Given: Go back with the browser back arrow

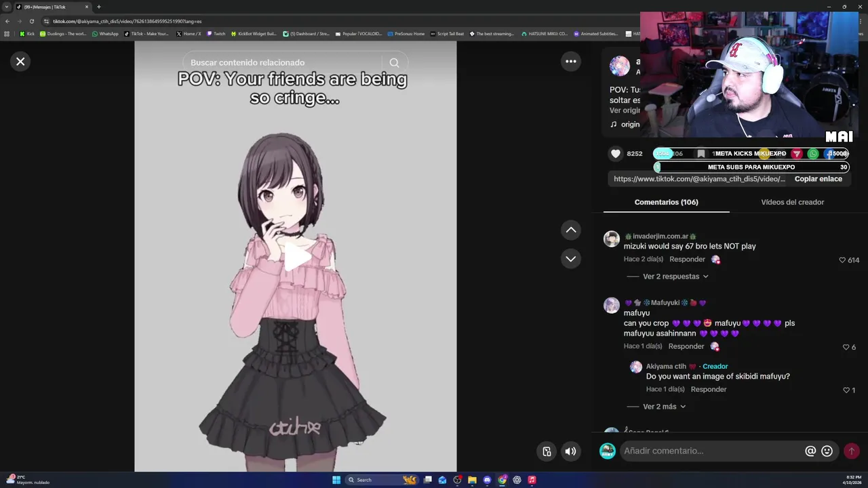Looking at the screenshot, I should tap(7, 21).
